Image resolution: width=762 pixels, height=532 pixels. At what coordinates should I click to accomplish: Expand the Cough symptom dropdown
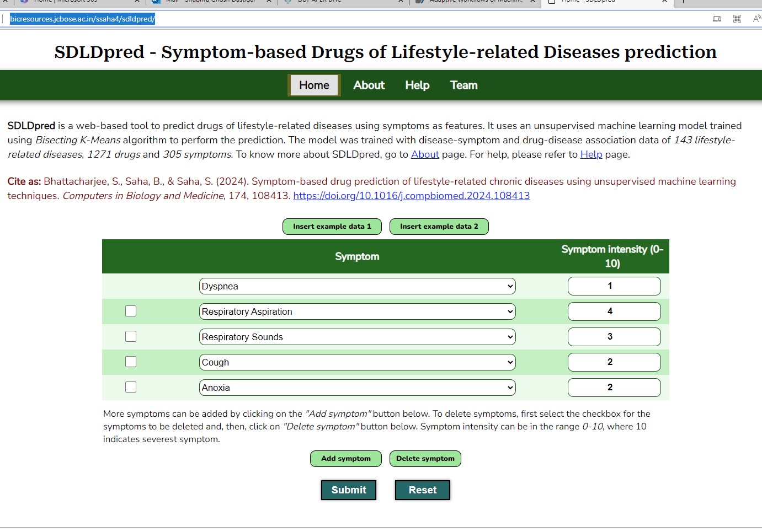358,362
